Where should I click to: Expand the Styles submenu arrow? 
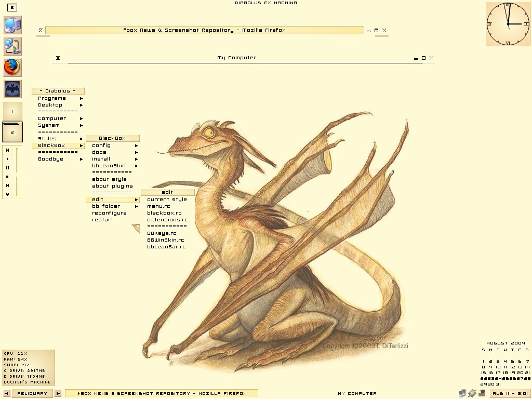pos(82,139)
